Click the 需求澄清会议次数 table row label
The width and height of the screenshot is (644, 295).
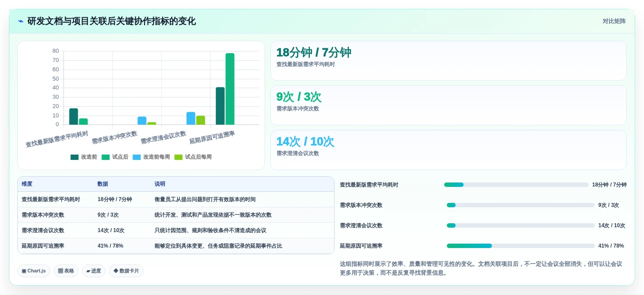coord(43,231)
